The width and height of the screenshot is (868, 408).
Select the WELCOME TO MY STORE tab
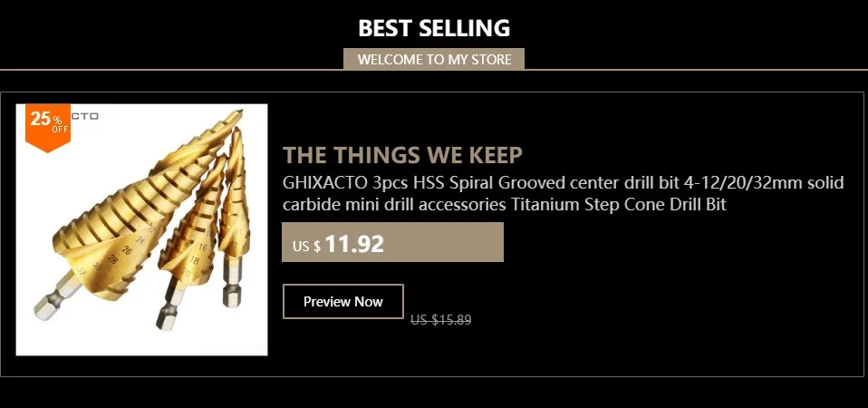[x=434, y=59]
